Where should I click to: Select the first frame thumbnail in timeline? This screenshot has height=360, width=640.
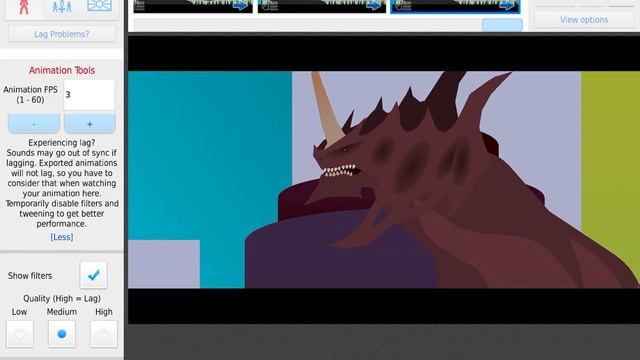(193, 6)
